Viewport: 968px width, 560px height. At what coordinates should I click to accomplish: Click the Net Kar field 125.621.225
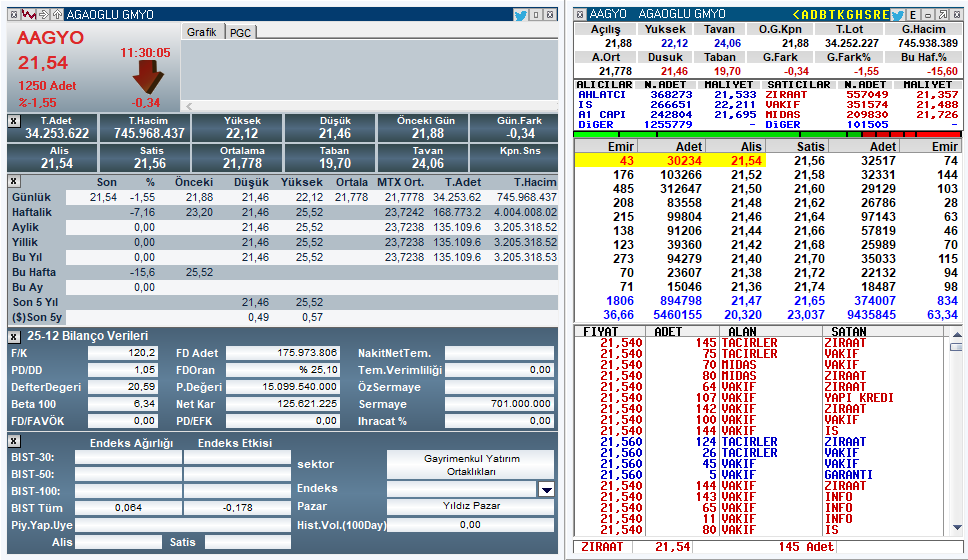click(x=282, y=403)
